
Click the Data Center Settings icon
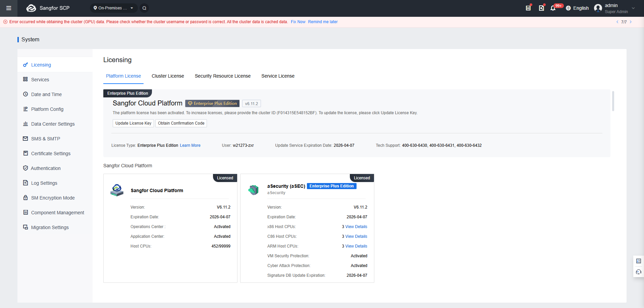point(25,124)
